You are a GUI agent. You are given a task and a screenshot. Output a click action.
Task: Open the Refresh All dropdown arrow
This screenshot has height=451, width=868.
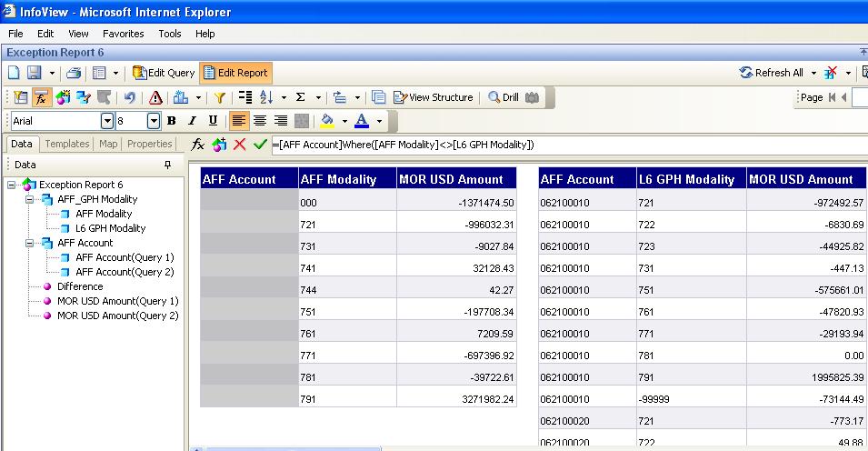coord(813,73)
